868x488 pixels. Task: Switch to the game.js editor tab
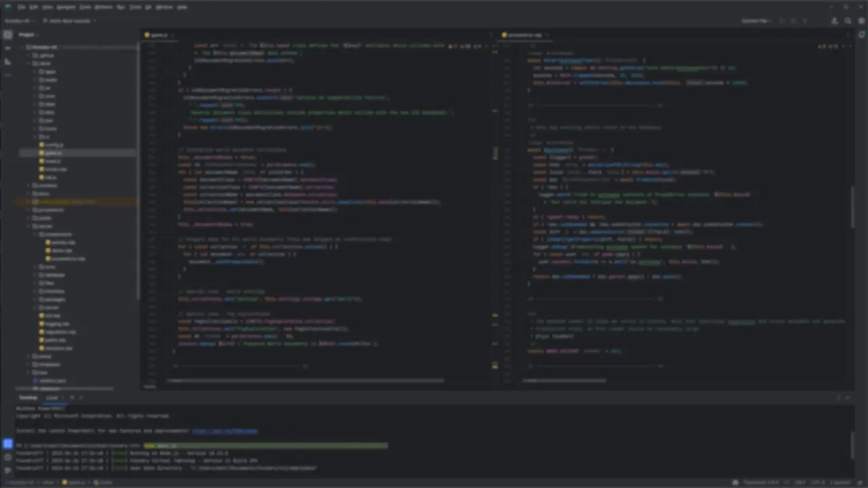(157, 35)
